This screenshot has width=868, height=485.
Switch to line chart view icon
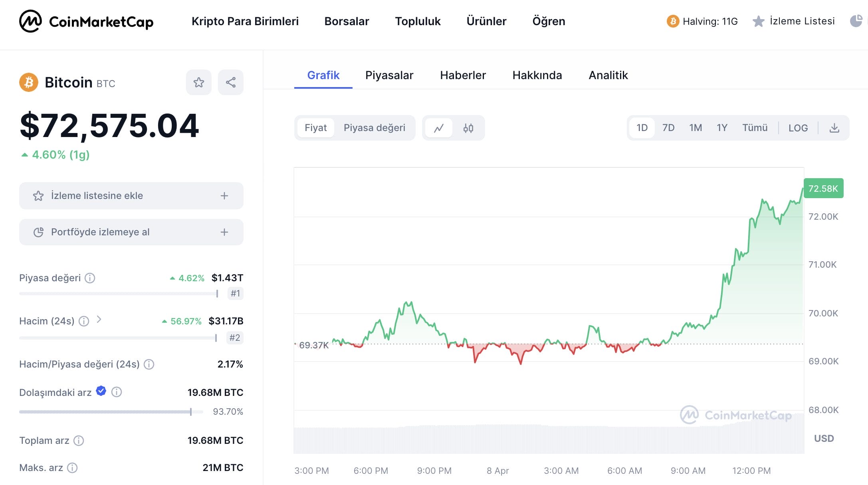(439, 128)
